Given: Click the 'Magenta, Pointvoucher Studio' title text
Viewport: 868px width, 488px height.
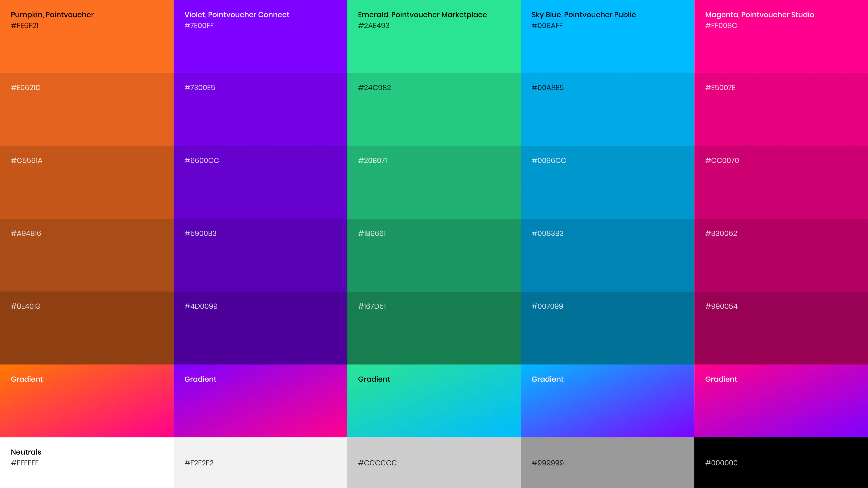Looking at the screenshot, I should 759,15.
